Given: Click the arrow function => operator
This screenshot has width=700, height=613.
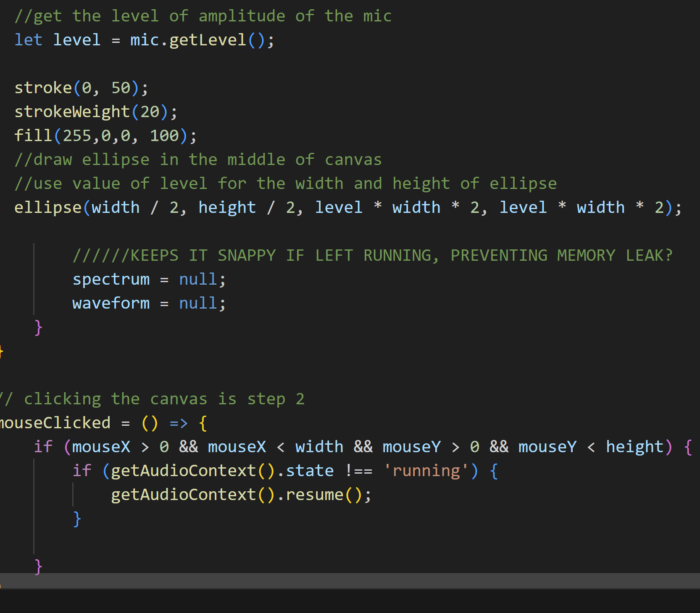Looking at the screenshot, I should point(179,423).
